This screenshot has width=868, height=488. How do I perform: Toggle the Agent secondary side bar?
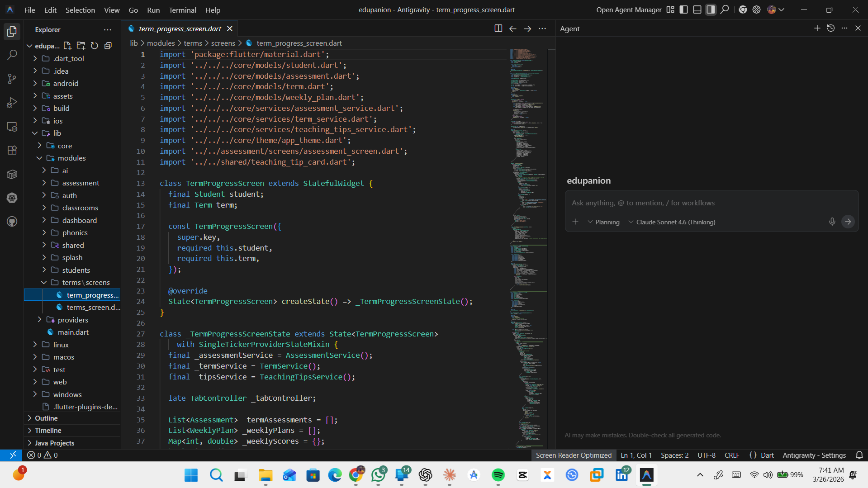[x=711, y=9]
